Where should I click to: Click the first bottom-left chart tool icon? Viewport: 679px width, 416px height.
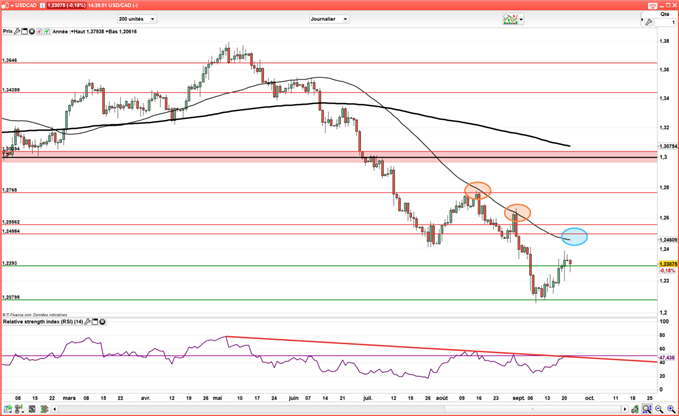tap(8, 409)
